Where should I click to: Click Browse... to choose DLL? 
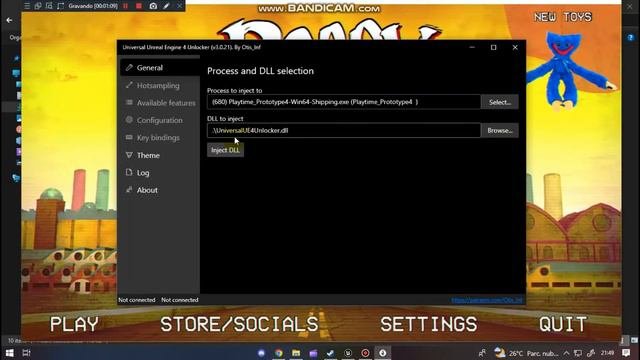500,131
